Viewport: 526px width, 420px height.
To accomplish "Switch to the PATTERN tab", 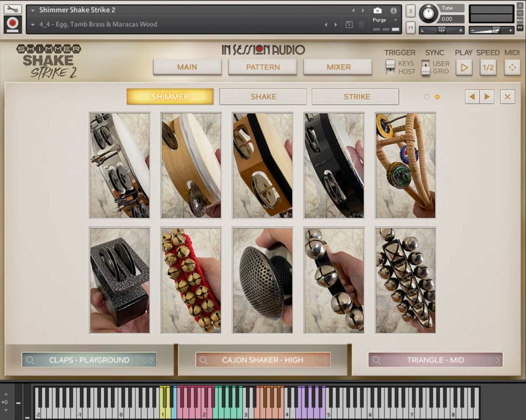I will pyautogui.click(x=263, y=67).
